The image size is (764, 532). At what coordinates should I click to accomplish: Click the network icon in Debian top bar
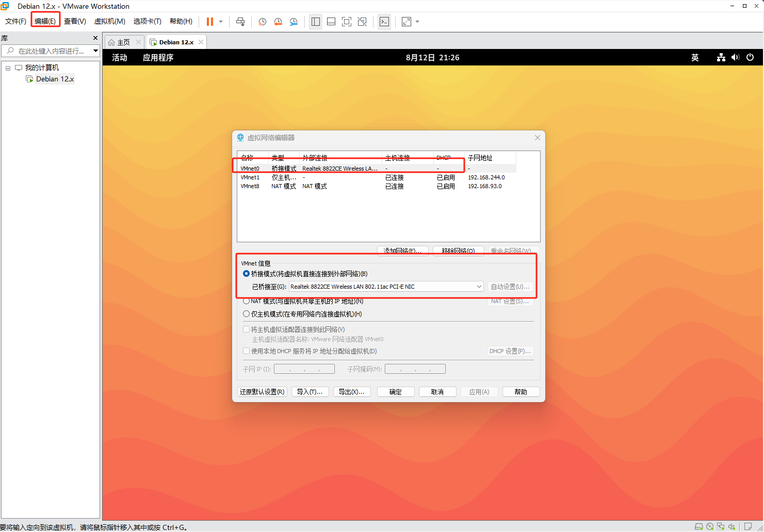[721, 58]
